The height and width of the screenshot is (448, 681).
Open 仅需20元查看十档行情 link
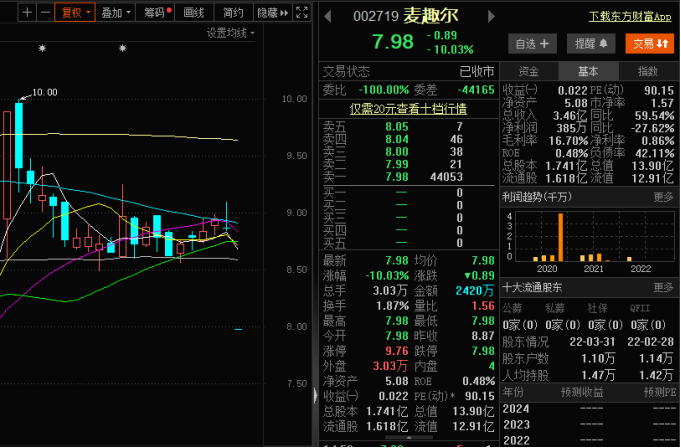tap(408, 109)
